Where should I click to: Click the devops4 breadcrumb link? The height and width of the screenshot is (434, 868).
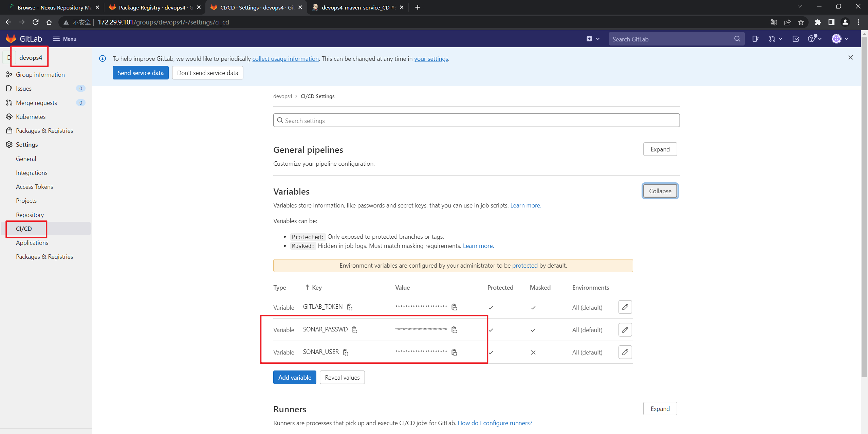click(282, 96)
